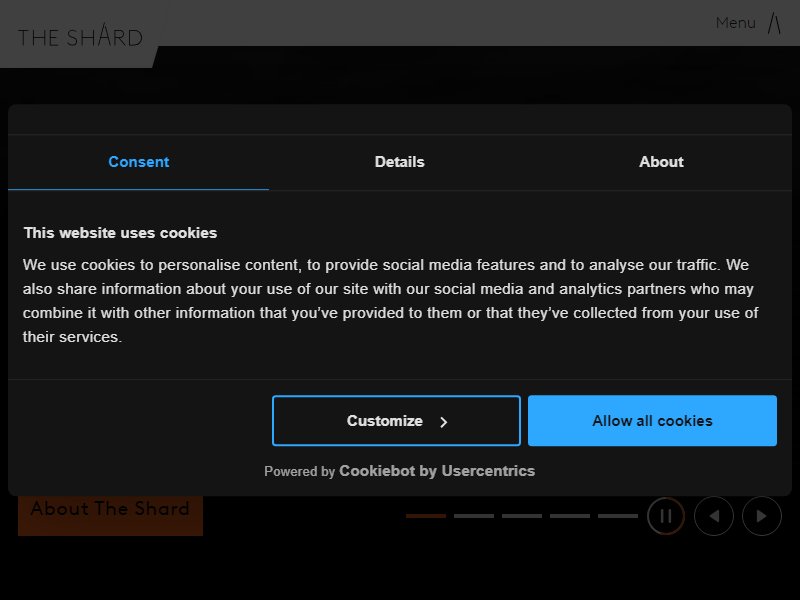Jump to the third slide indicator

click(521, 516)
